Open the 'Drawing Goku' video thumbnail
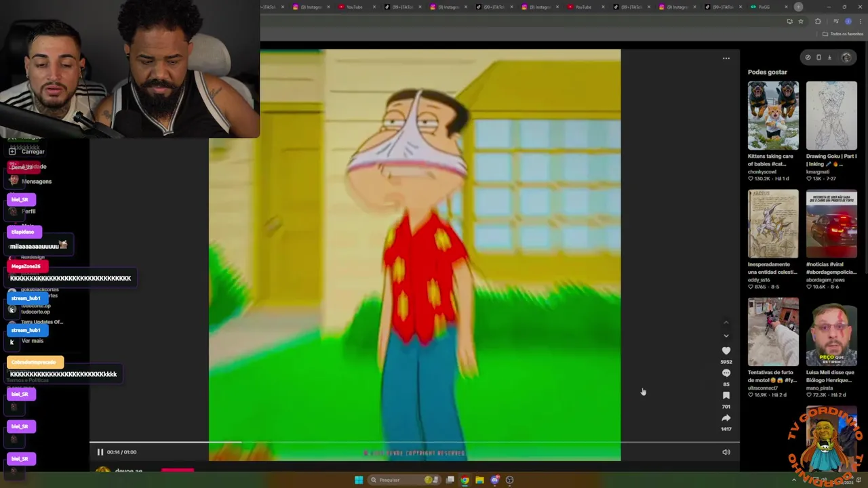Image resolution: width=868 pixels, height=488 pixels. click(x=831, y=115)
